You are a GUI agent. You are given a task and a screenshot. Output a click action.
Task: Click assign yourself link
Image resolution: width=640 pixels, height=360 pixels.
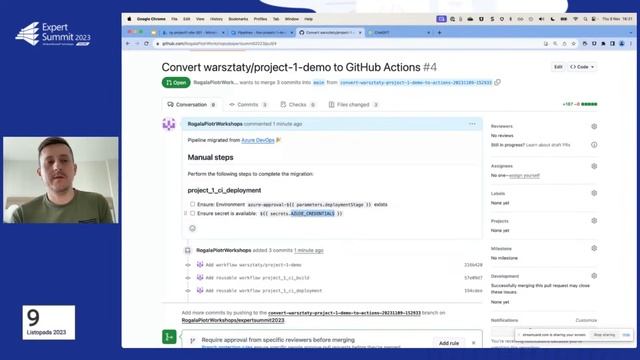tap(524, 176)
